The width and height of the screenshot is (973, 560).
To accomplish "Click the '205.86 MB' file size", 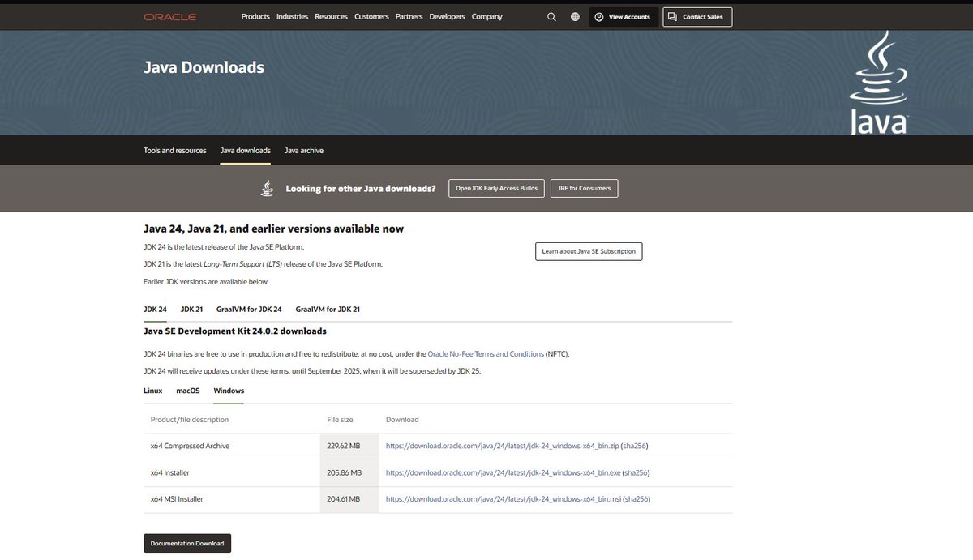I will pos(344,473).
